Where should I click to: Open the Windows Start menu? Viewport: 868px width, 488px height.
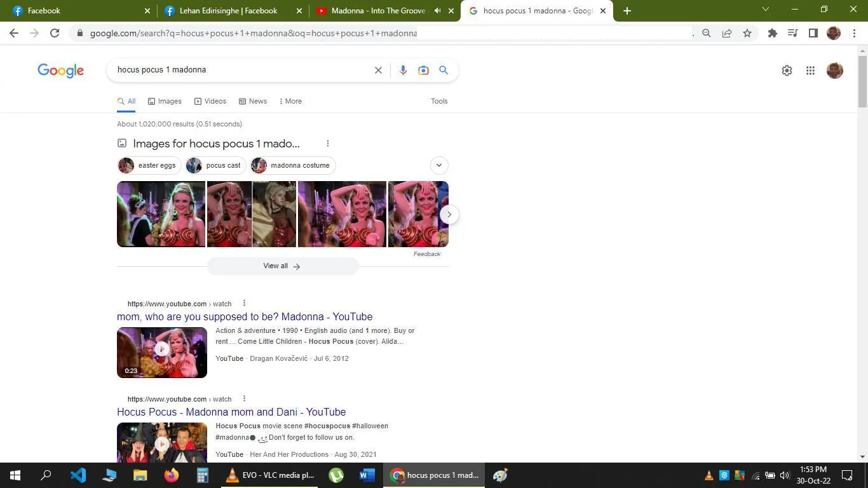tap(15, 475)
